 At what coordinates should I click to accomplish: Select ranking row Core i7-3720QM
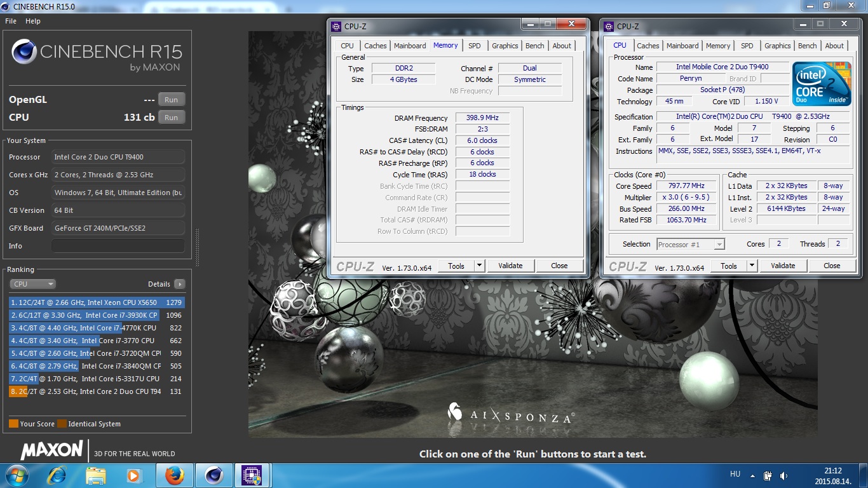click(97, 353)
